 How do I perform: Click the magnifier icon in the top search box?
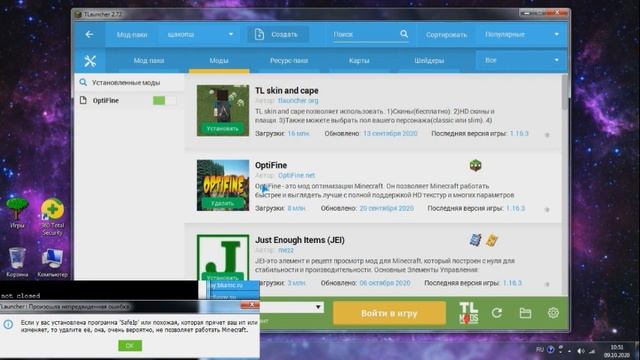[404, 34]
